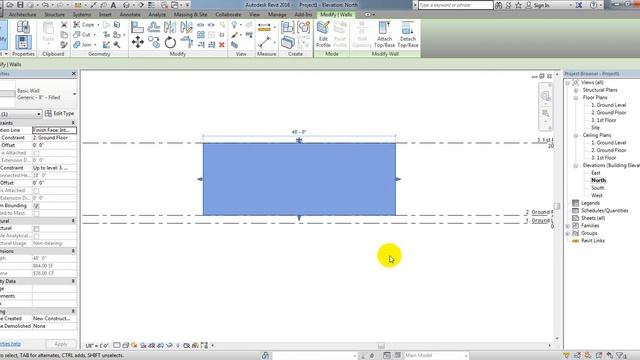The width and height of the screenshot is (640, 360).
Task: Click the Edit Type button
Action: (60, 113)
